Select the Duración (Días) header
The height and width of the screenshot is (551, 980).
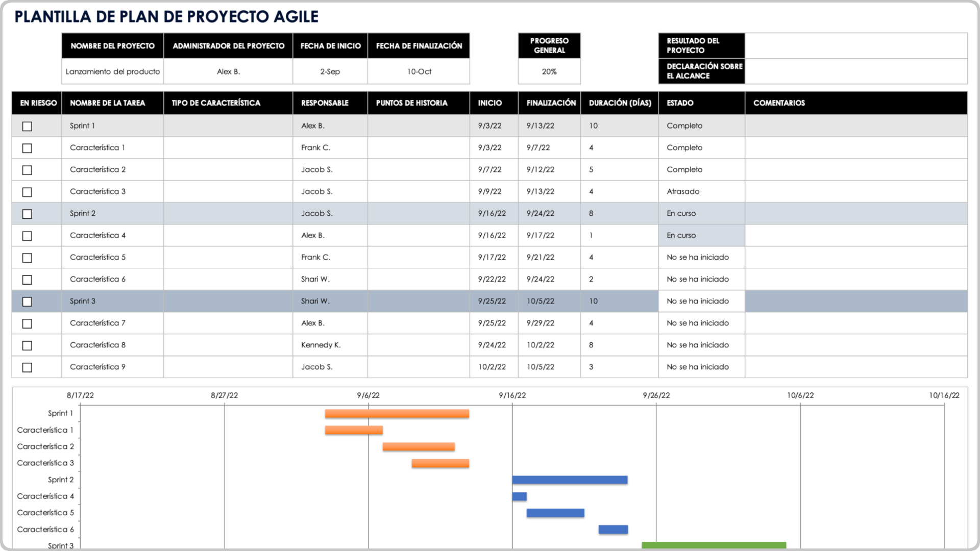pos(620,103)
